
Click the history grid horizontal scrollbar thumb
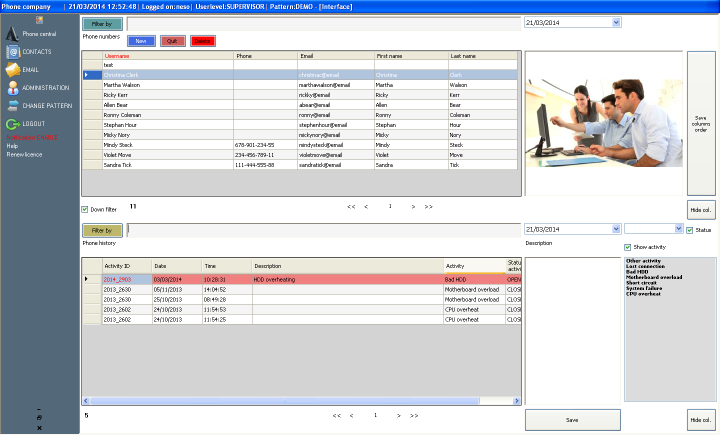coord(285,401)
